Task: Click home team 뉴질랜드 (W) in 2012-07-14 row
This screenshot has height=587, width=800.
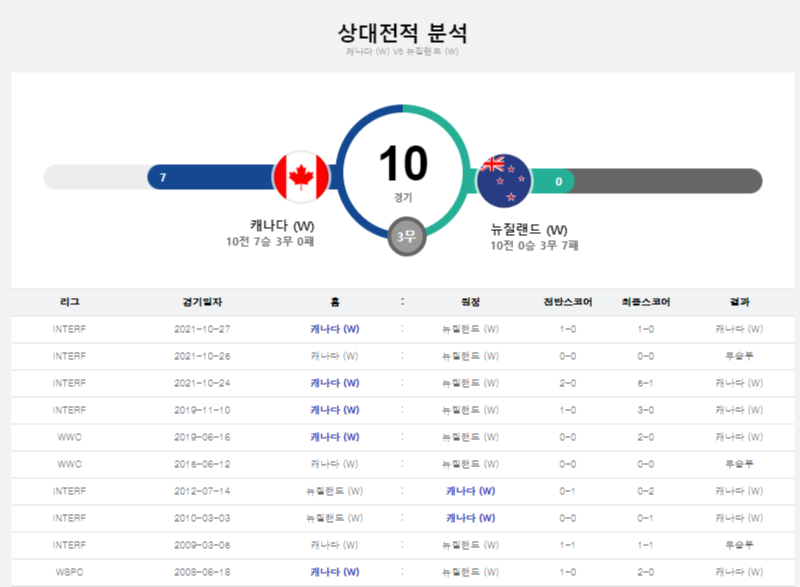Action: pyautogui.click(x=335, y=491)
